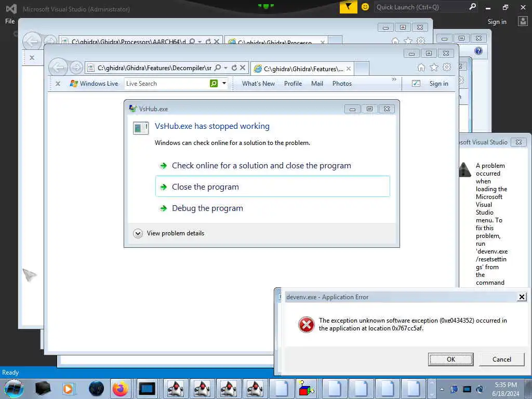Go back in the front Internet Explorer window
This screenshot has height=399, width=532.
pyautogui.click(x=59, y=68)
